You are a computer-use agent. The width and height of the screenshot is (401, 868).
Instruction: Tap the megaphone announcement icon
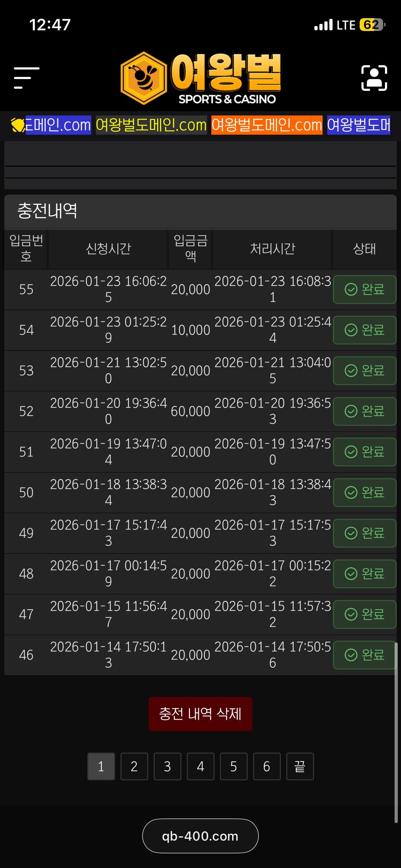point(17,125)
